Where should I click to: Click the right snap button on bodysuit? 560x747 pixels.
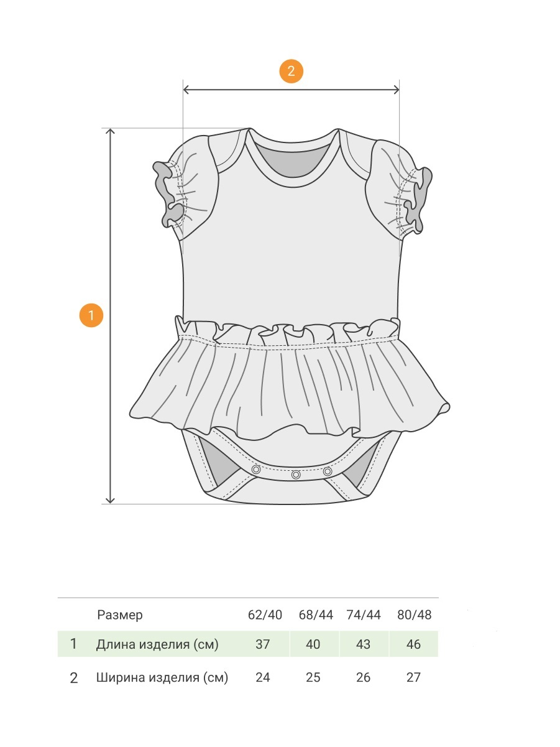(328, 471)
